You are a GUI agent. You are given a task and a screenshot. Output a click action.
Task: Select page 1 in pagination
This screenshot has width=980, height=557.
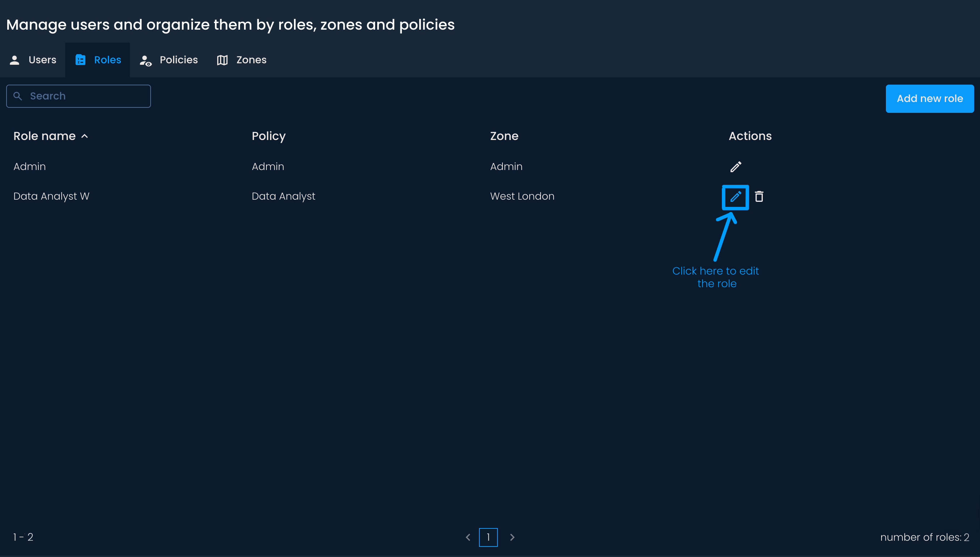click(488, 537)
